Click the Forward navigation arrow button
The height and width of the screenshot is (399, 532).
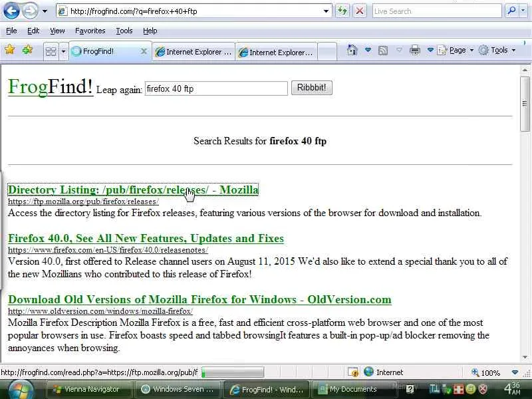pos(30,11)
